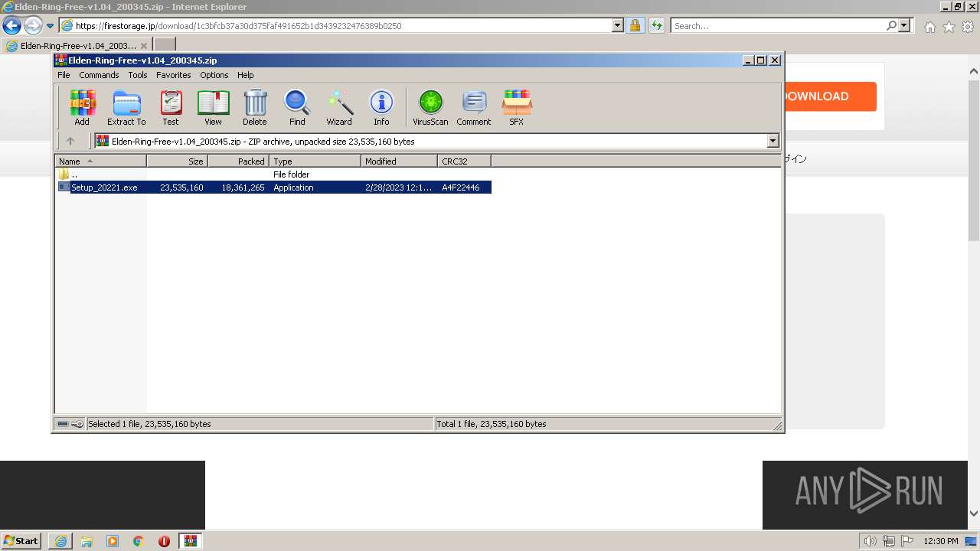980x551 pixels.
Task: Sort by the Size column header
Action: click(x=177, y=161)
